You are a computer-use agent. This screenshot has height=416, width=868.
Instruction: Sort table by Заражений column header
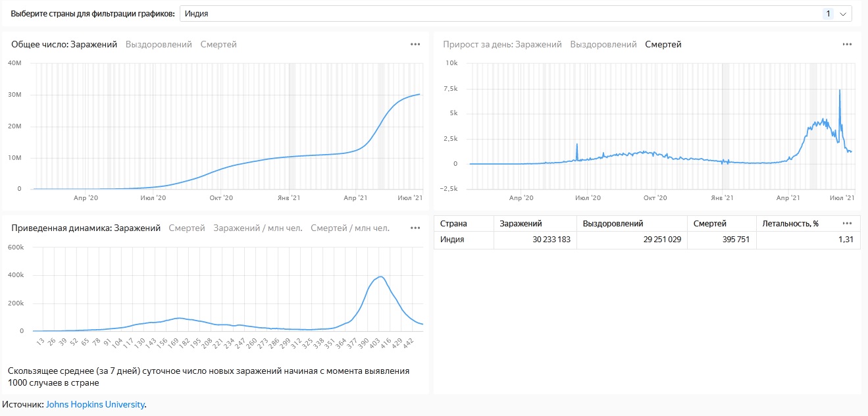pos(521,224)
